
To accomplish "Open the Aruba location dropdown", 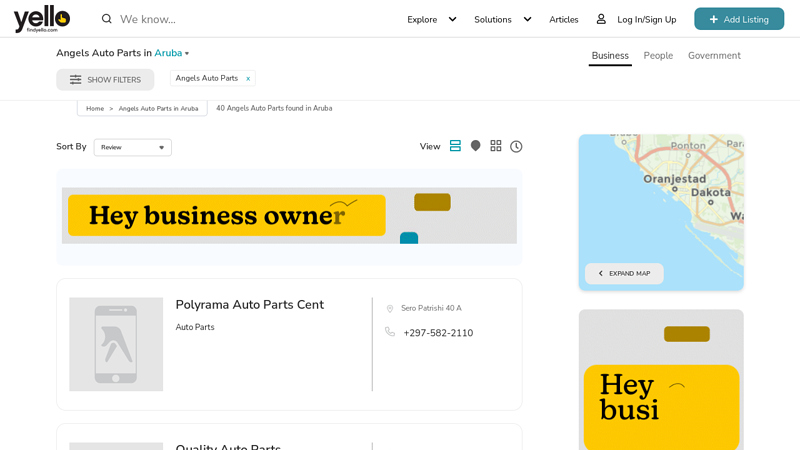I will click(x=171, y=53).
